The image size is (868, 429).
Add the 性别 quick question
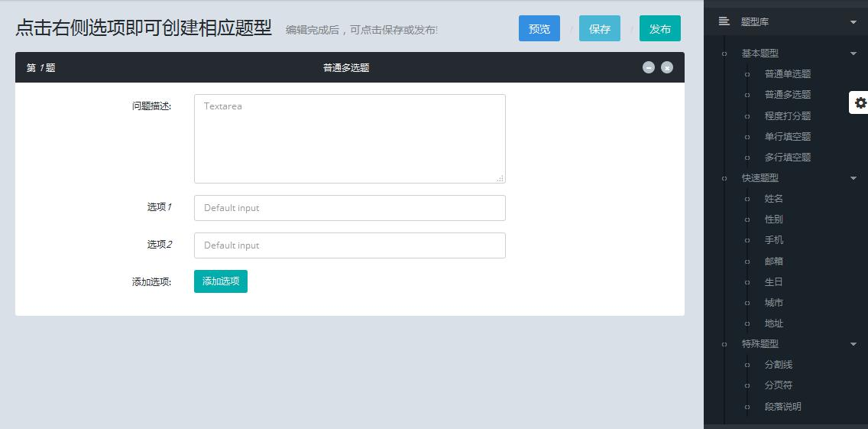[774, 219]
